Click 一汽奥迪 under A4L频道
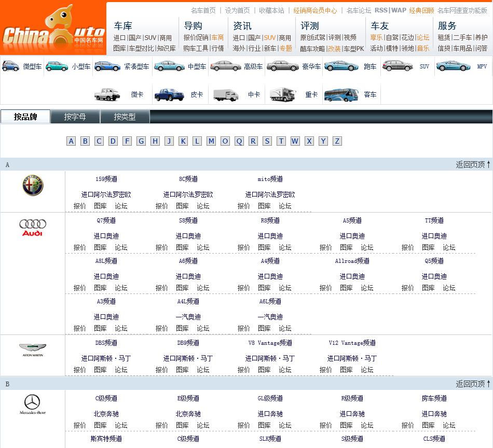 point(188,317)
